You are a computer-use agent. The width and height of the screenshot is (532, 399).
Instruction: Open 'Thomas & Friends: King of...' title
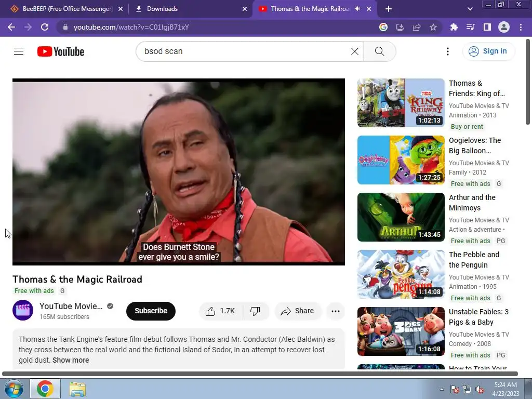(477, 88)
